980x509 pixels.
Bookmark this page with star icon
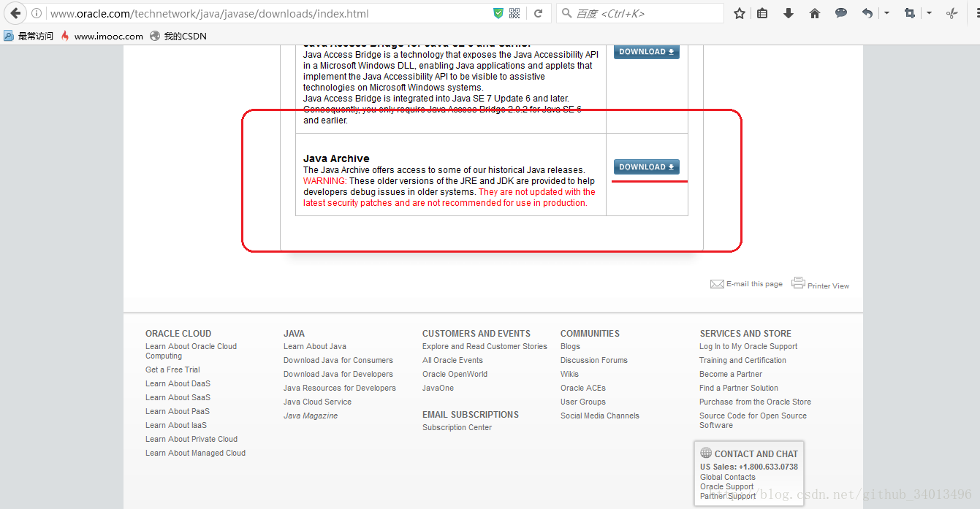click(740, 13)
